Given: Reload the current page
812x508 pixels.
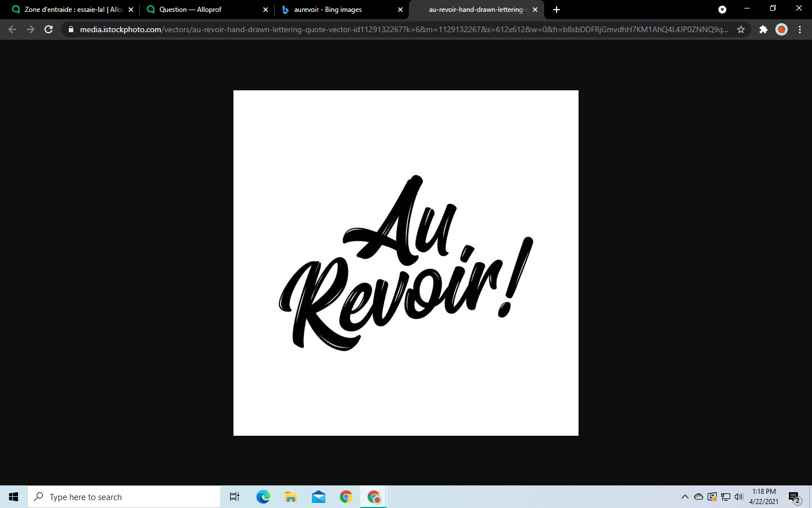Looking at the screenshot, I should (48, 29).
